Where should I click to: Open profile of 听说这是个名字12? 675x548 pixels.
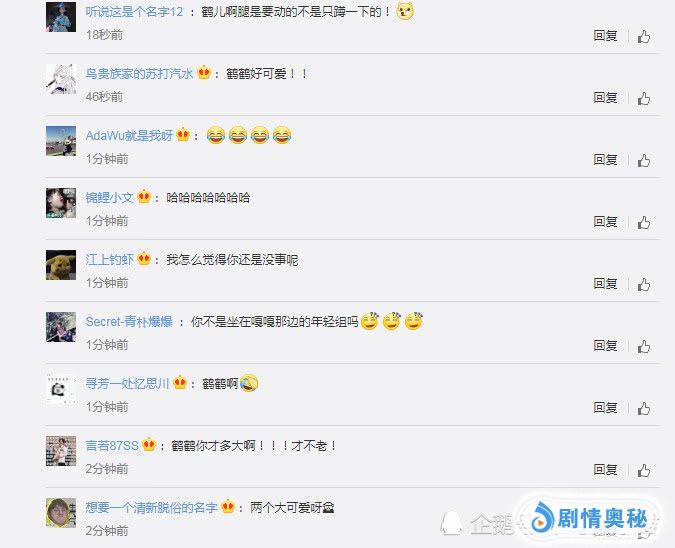tap(134, 12)
